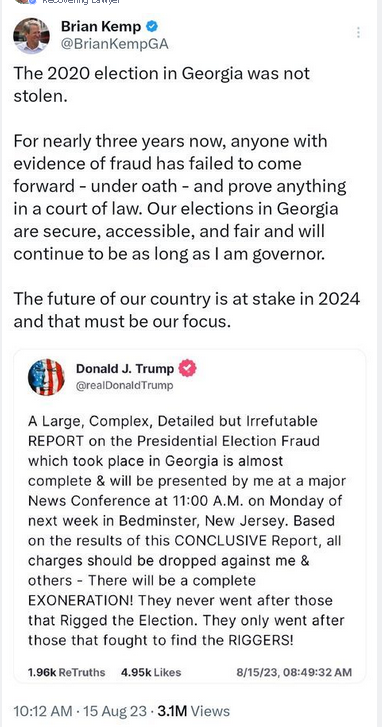Viewport: 385px width, 727px height.
Task: Click the paragraph mentioning 2024 focus
Action: [186, 310]
